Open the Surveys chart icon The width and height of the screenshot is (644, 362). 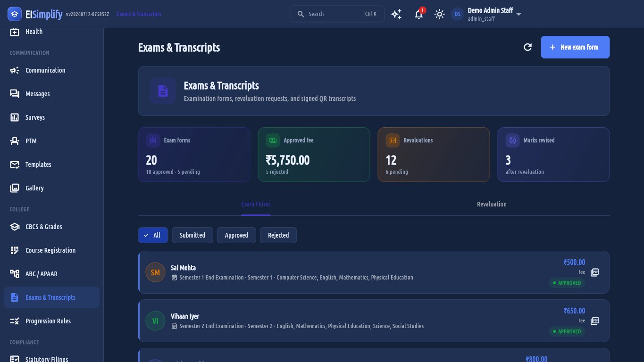click(15, 117)
